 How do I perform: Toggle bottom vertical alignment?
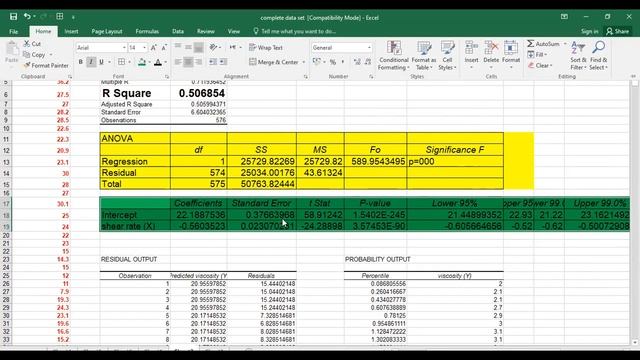tap(198, 48)
